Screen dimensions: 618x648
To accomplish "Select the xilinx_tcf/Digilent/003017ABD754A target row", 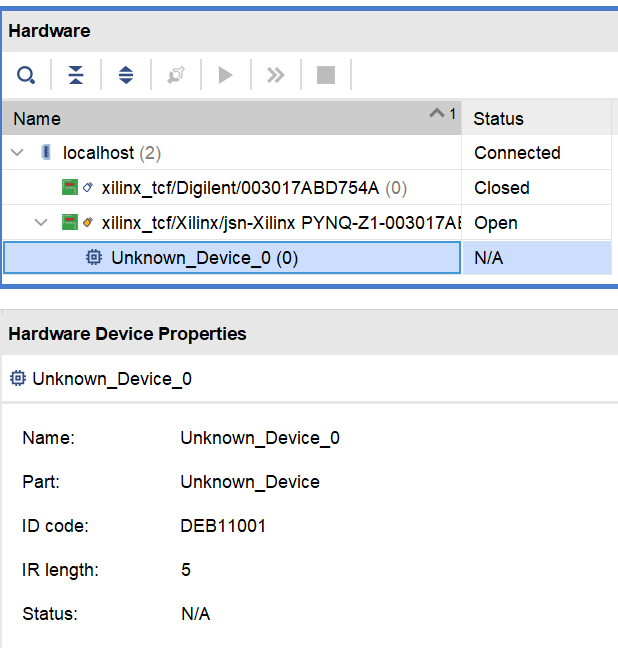I will (231, 188).
